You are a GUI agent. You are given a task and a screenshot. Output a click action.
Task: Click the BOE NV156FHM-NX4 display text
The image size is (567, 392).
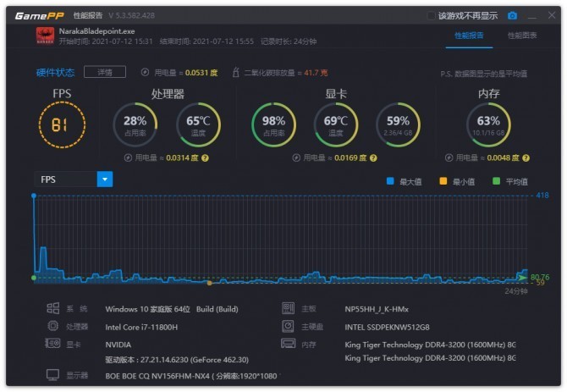click(x=191, y=376)
